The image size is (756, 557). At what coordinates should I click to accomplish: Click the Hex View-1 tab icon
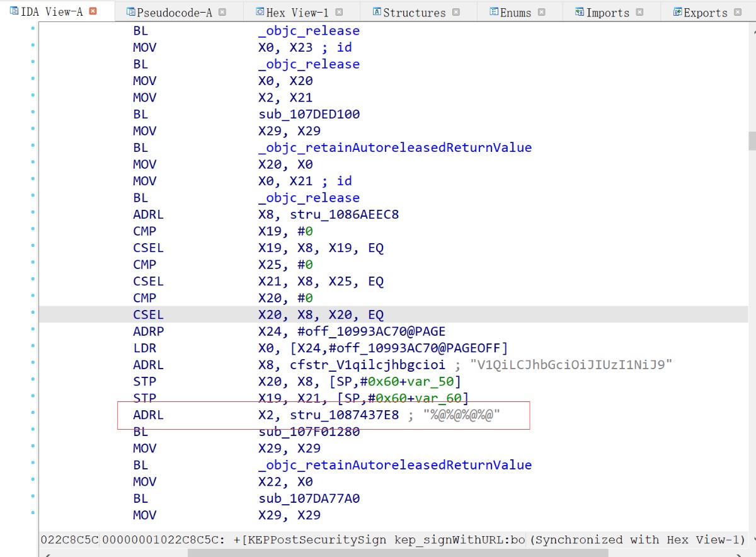tap(260, 12)
